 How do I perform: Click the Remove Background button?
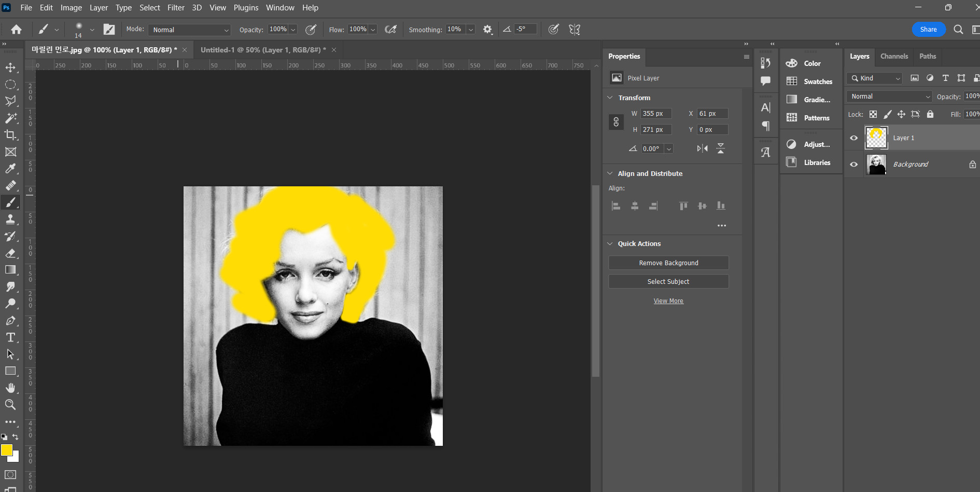point(668,263)
